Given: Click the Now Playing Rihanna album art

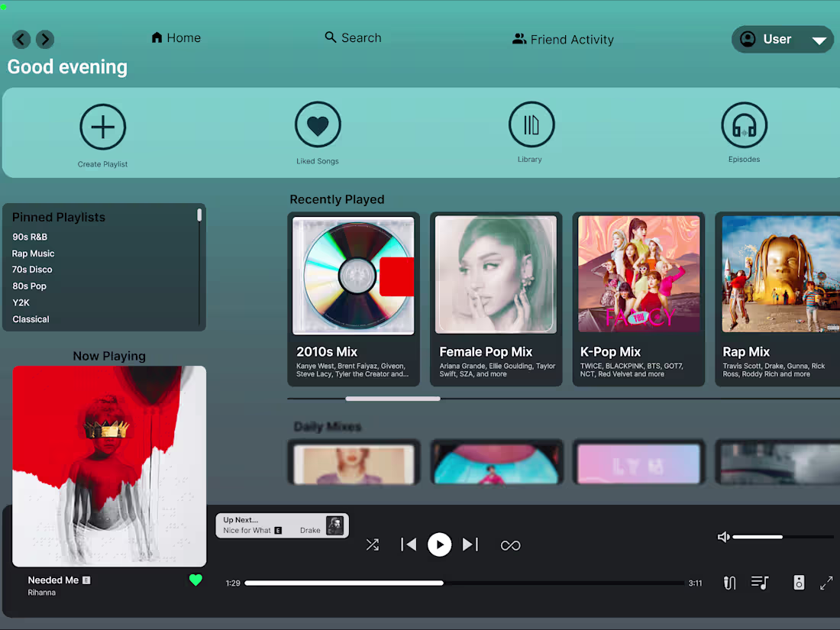Looking at the screenshot, I should point(109,466).
